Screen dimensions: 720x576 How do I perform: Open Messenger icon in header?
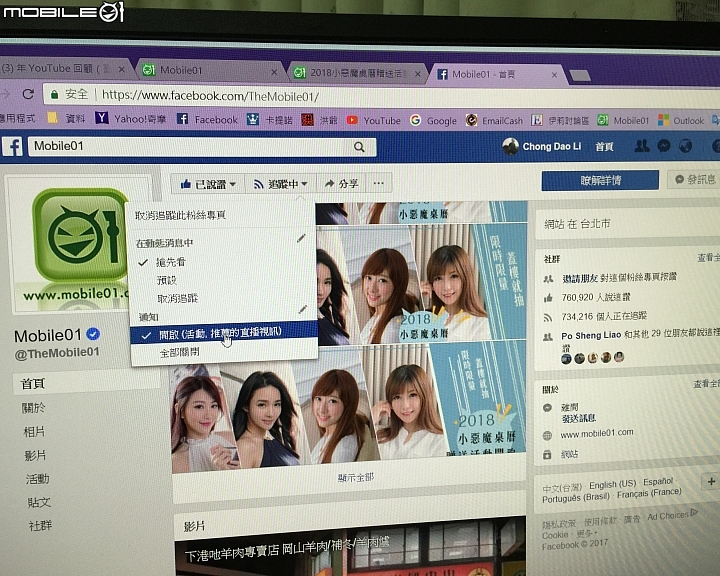click(x=664, y=146)
